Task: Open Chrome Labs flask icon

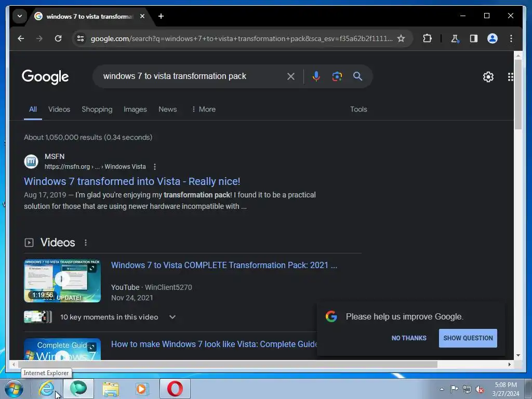Action: pos(455,38)
